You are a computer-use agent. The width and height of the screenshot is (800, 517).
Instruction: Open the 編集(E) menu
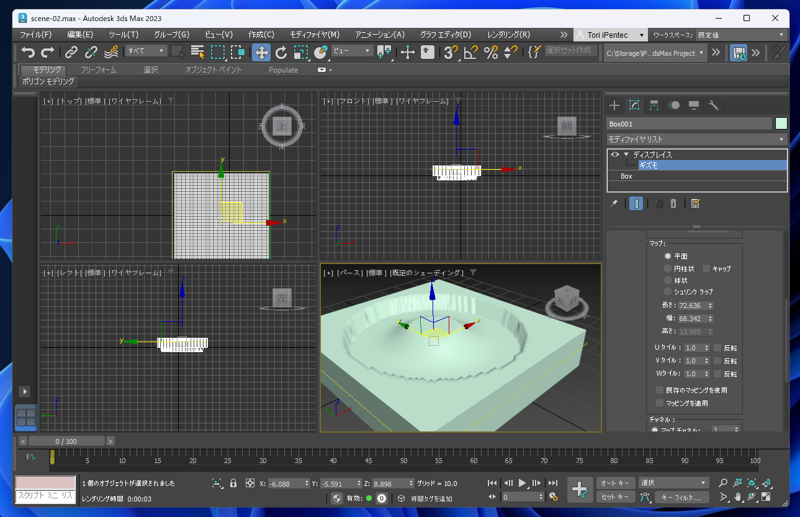click(80, 35)
